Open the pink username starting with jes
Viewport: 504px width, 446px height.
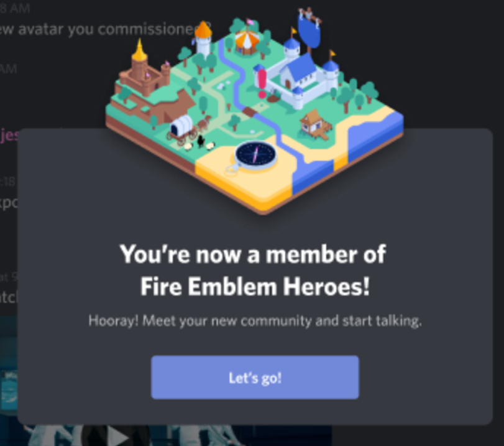point(9,135)
